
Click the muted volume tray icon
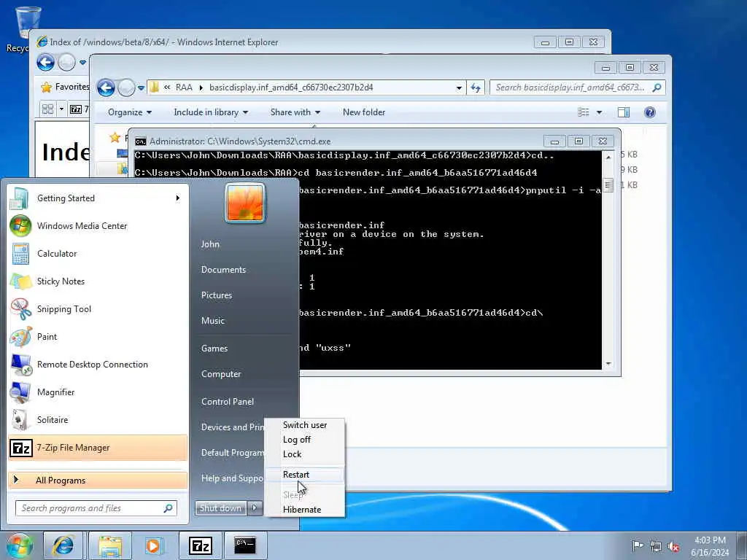coord(673,546)
